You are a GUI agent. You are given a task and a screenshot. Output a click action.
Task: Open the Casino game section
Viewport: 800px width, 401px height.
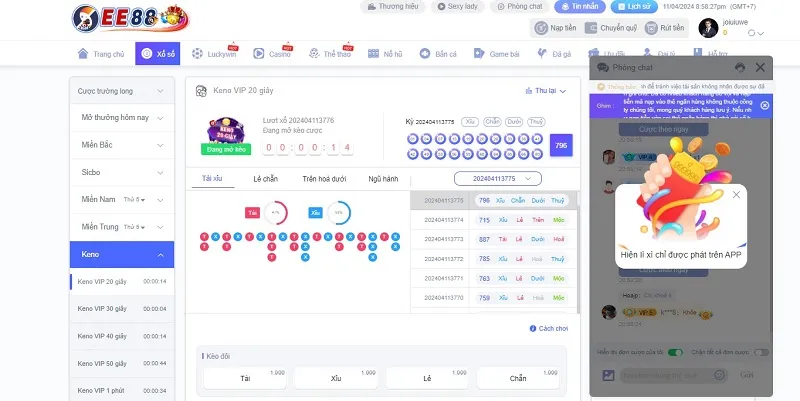tap(272, 54)
